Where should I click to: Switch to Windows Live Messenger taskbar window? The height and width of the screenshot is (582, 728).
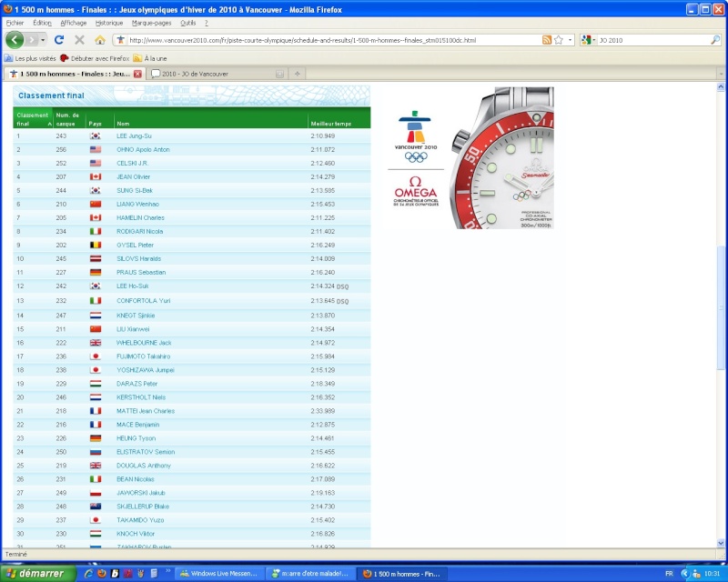[219, 574]
